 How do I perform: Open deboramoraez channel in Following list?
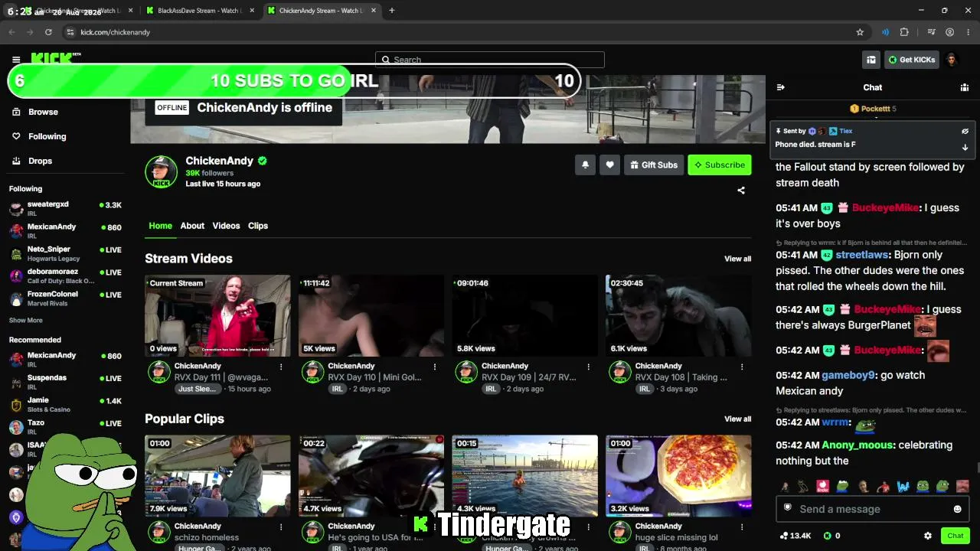pos(65,275)
